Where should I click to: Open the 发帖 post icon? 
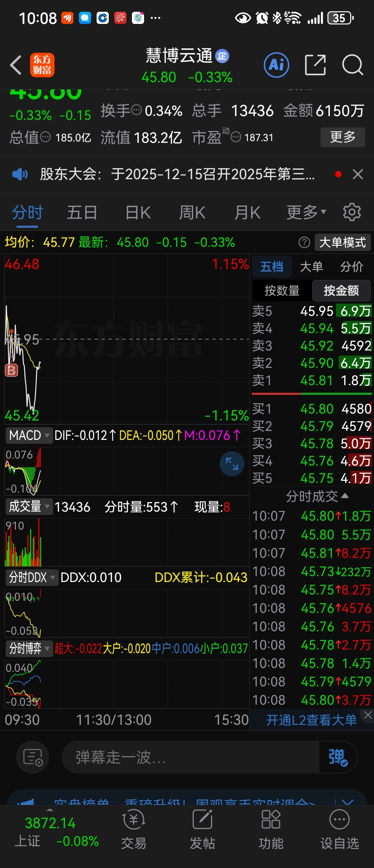(x=202, y=829)
